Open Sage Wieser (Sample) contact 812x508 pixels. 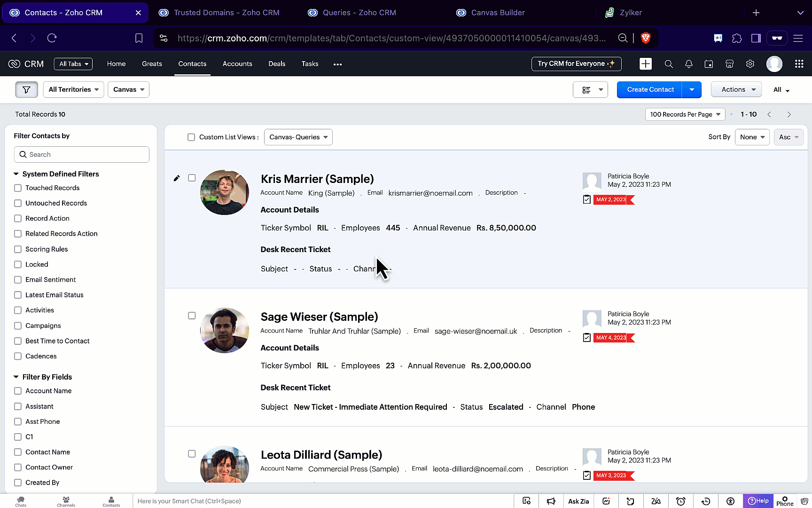point(319,317)
